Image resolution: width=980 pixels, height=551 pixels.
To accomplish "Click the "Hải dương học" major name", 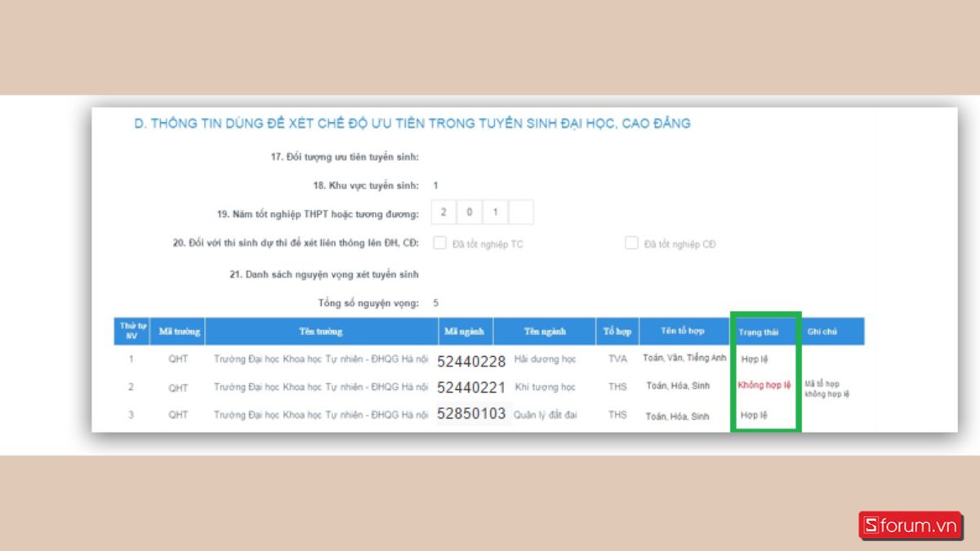I will 545,360.
